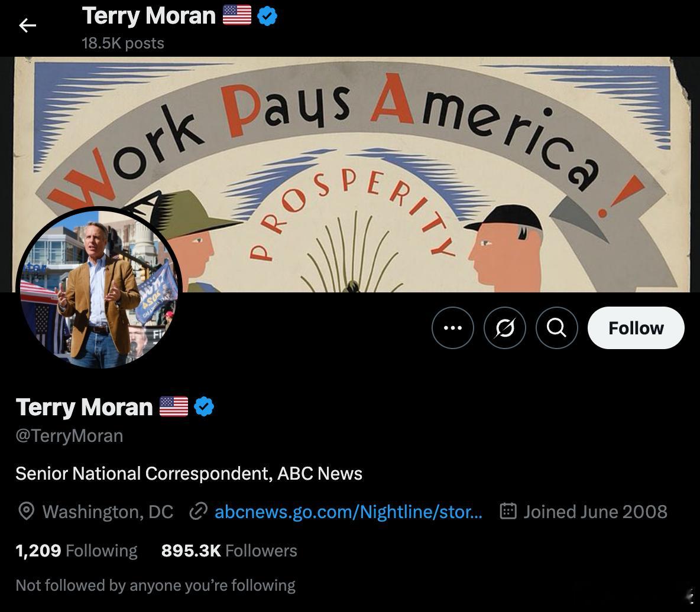This screenshot has width=700, height=612.
Task: Click verified badge beside profile name
Action: click(204, 407)
